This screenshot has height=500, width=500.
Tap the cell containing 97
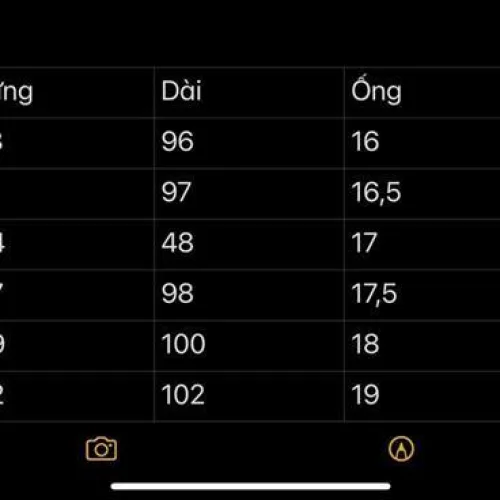249,194
